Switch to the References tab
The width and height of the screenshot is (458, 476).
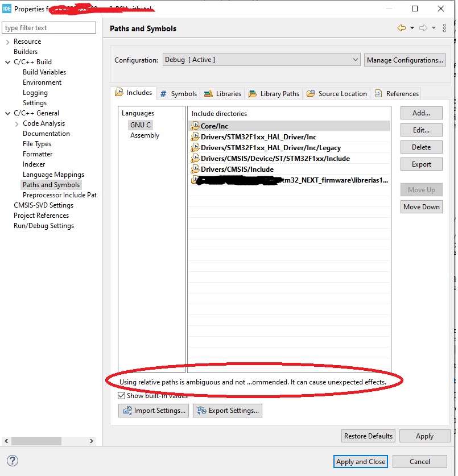[397, 94]
